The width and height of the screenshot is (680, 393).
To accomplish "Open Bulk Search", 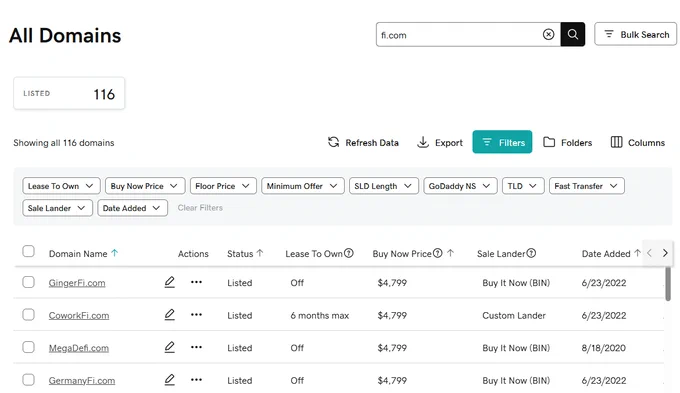I will click(635, 34).
